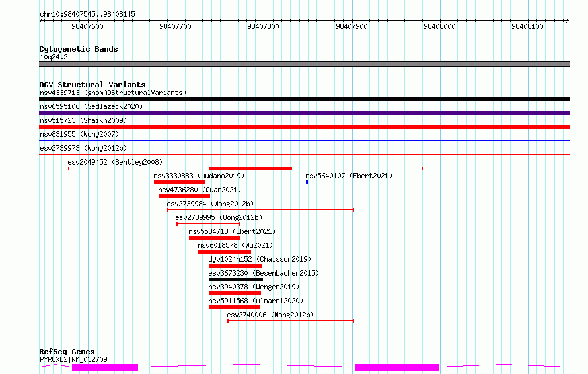This screenshot has width=588, height=374.
Task: Click the thin red line of esv2739995
Action: (208, 224)
